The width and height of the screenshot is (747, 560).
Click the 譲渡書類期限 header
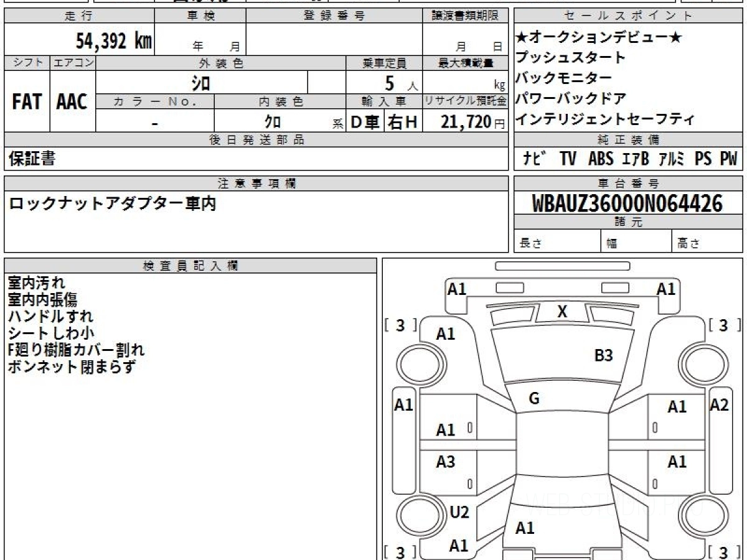point(465,16)
